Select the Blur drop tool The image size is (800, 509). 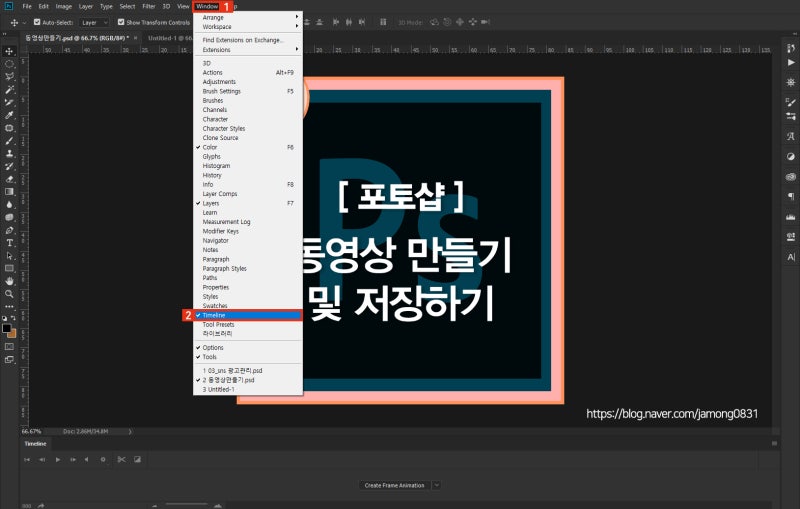point(9,205)
